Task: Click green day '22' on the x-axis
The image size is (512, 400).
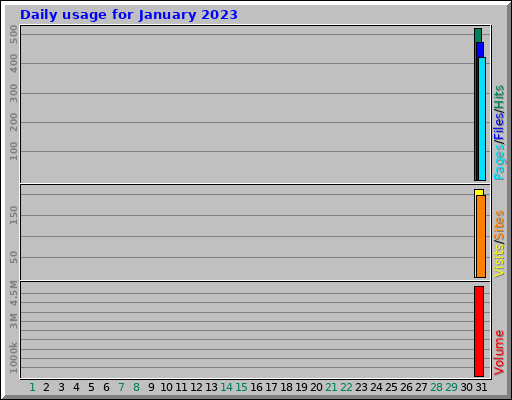Action: pos(346,387)
